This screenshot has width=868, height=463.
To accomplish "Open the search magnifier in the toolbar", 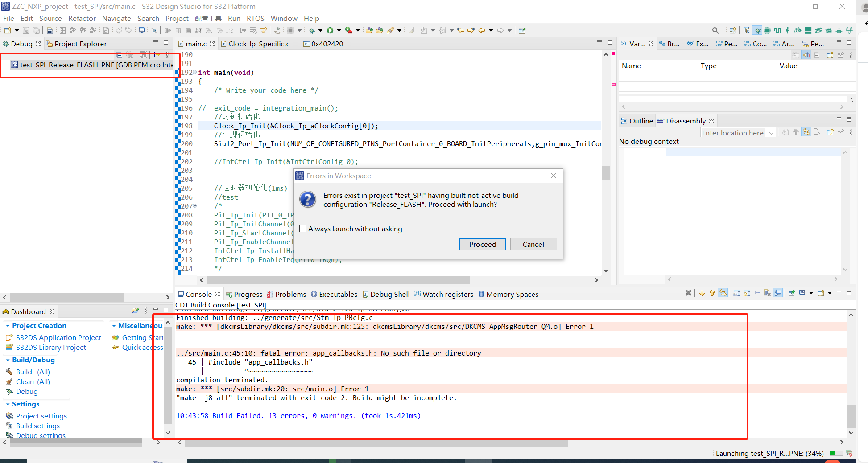I will (715, 30).
